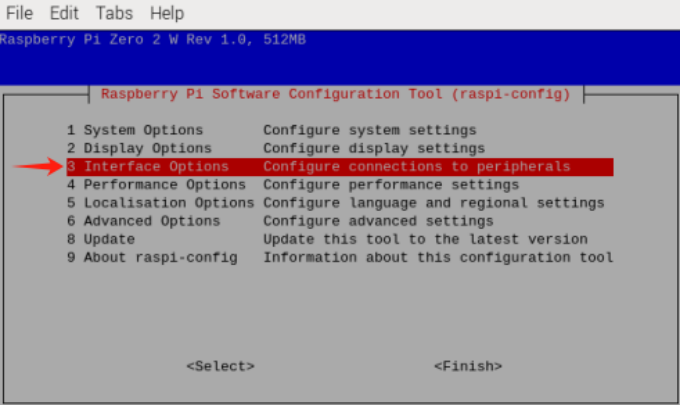Pick 4 Performance Options entry
This screenshot has width=681, height=405.
click(x=156, y=185)
